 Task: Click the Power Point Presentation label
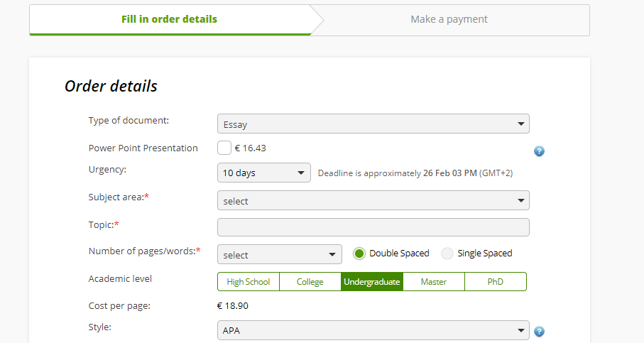pyautogui.click(x=143, y=148)
